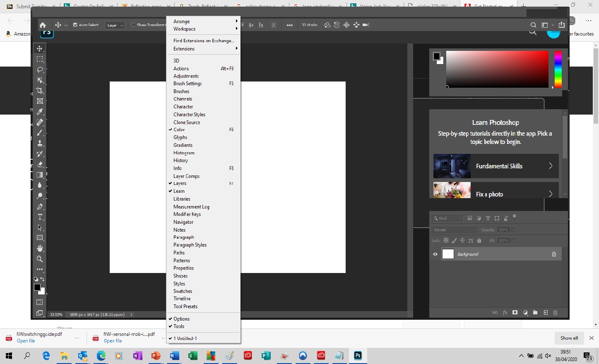Pick a color with the Eyedropper tool
Image resolution: width=599 pixels, height=364 pixels.
[40, 112]
